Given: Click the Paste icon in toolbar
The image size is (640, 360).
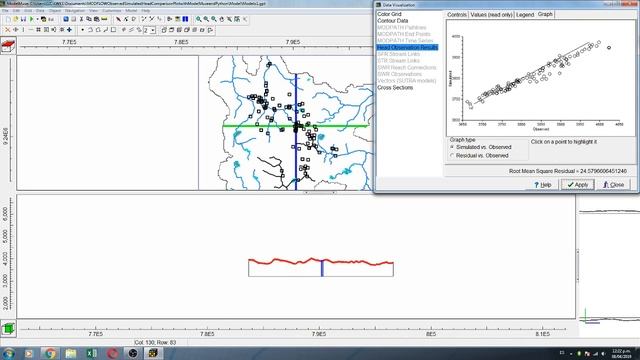Looking at the screenshot, I should click(96, 19).
